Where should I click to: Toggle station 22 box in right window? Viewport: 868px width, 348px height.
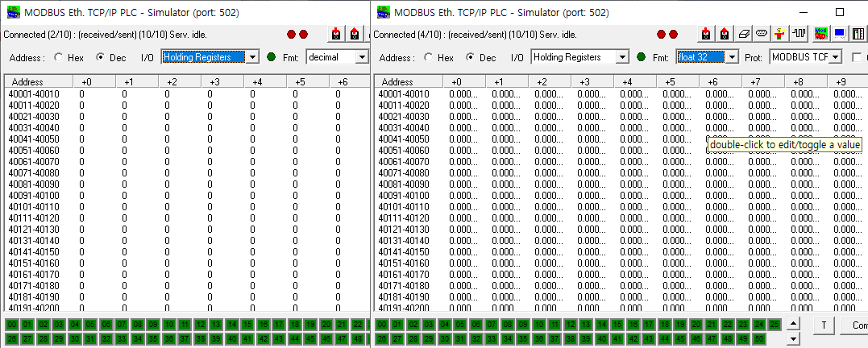click(x=728, y=325)
